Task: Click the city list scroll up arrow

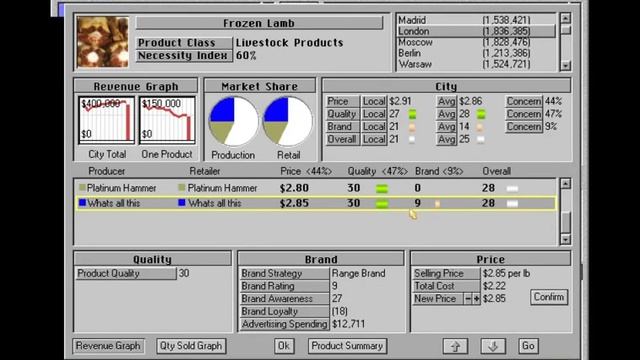Action: [x=565, y=18]
